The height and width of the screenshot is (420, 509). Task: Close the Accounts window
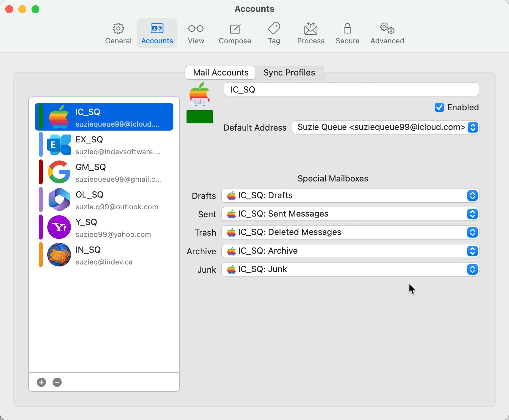point(9,9)
